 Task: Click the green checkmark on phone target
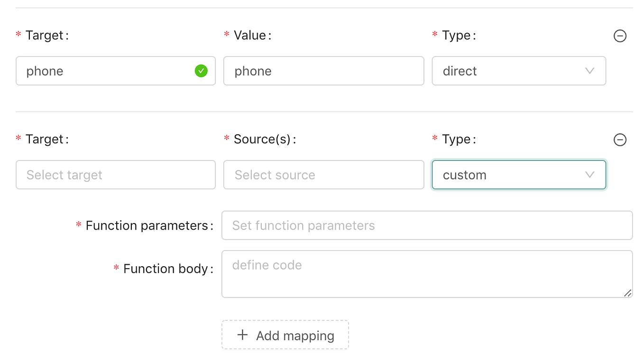click(x=201, y=71)
